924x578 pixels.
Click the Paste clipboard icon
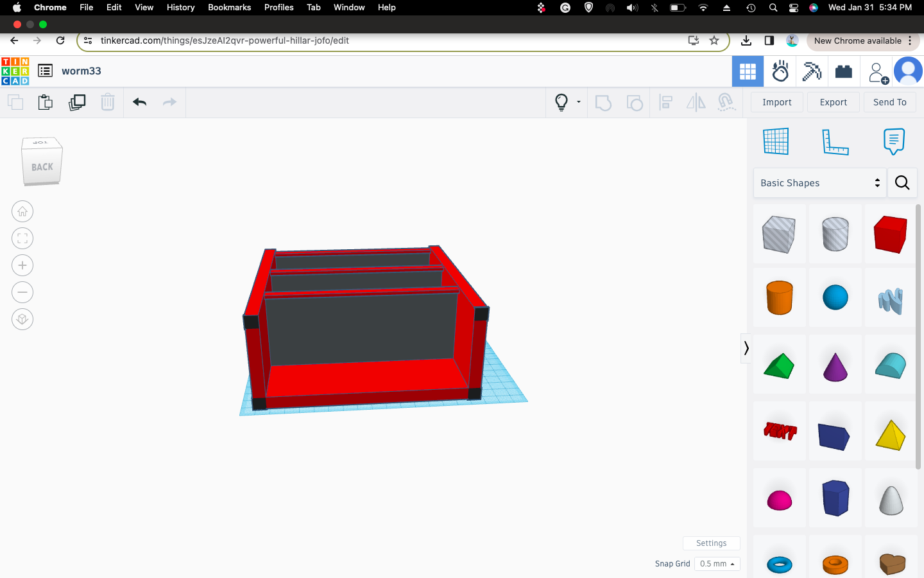(x=46, y=102)
